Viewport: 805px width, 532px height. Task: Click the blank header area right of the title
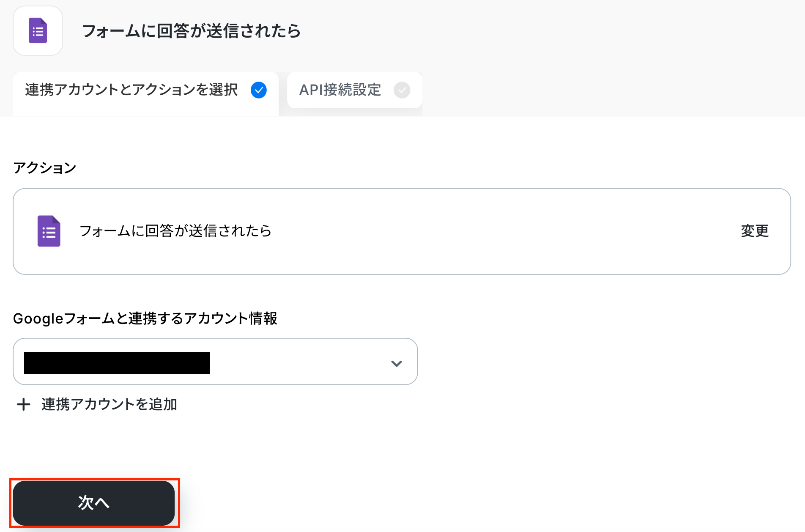click(550, 31)
